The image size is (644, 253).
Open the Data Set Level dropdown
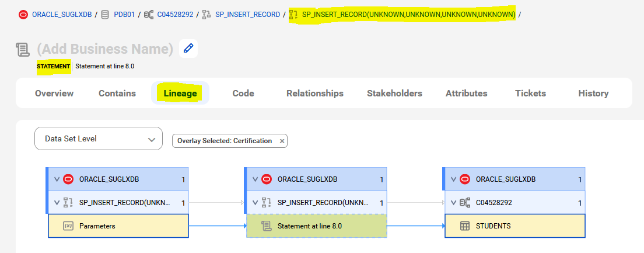click(x=99, y=138)
